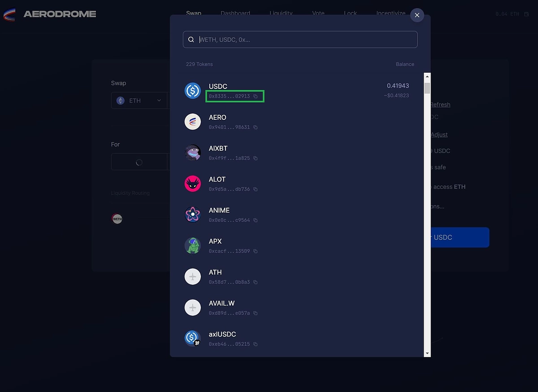Click the WETH icon in liquidity routing
This screenshot has height=392, width=538.
tap(117, 219)
